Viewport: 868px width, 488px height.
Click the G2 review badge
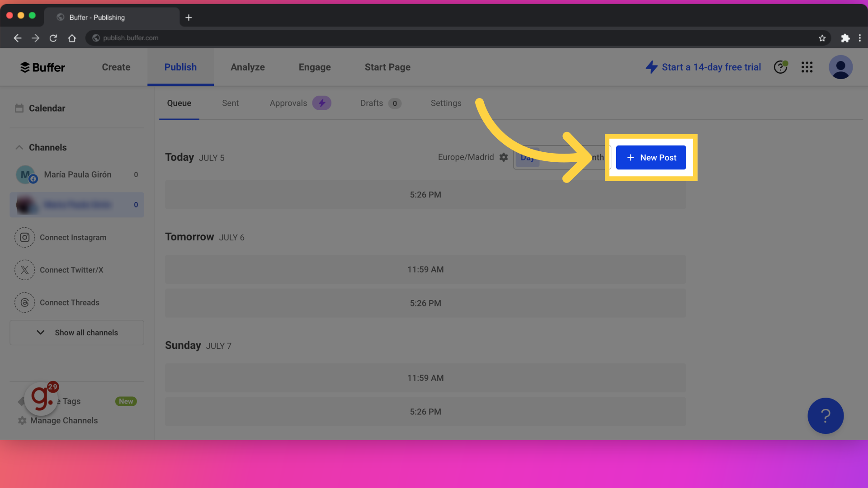(x=42, y=399)
